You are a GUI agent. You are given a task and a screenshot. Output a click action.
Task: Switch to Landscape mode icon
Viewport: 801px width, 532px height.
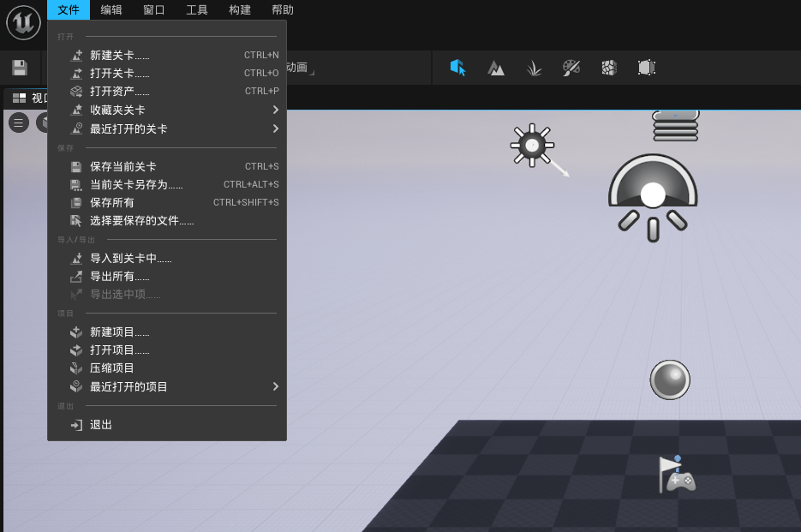click(x=495, y=68)
